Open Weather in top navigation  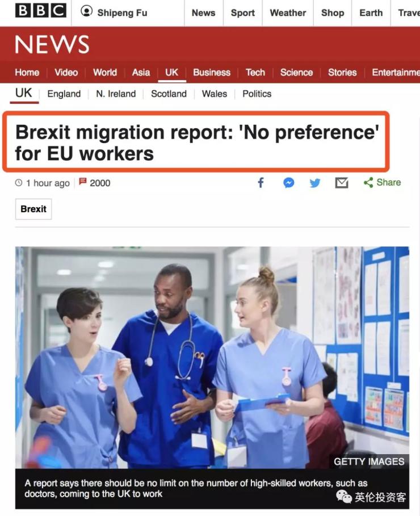coord(288,13)
